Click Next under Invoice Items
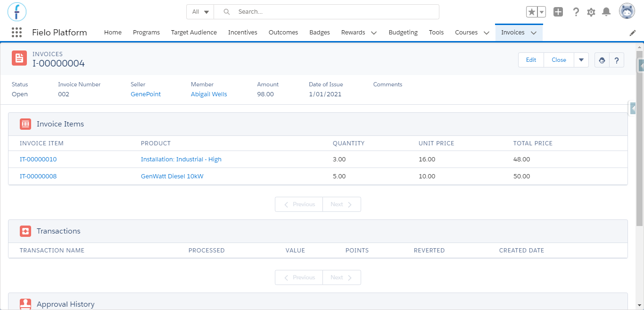Viewport: 644px width, 310px height. click(x=342, y=204)
